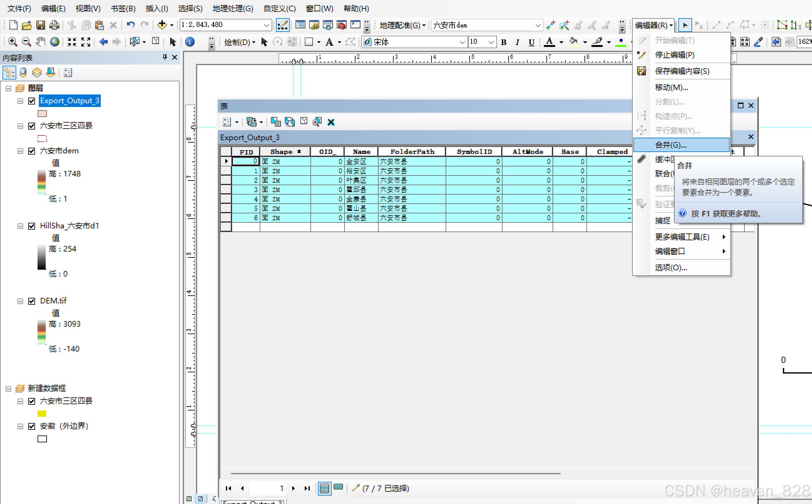This screenshot has width=812, height=504.
Task: Click the Name column header
Action: click(x=361, y=152)
